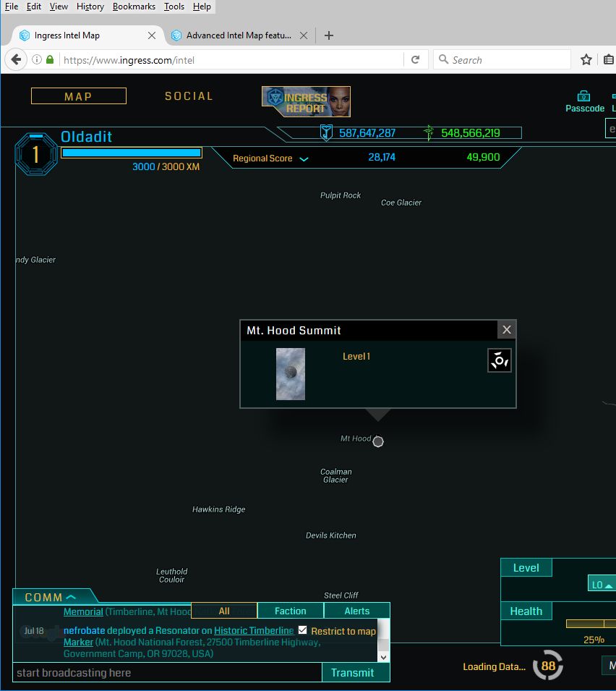Click the Mt. Hood Summit portal thumbnail

pyautogui.click(x=291, y=373)
